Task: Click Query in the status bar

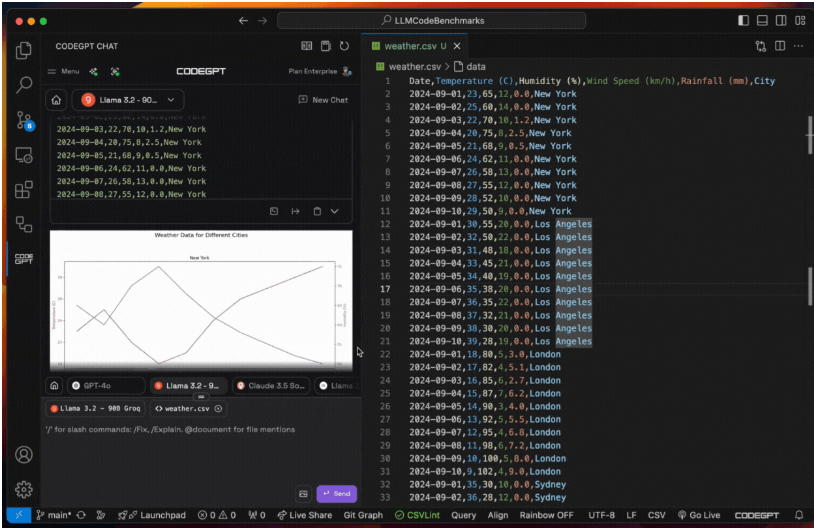Action: (x=463, y=515)
